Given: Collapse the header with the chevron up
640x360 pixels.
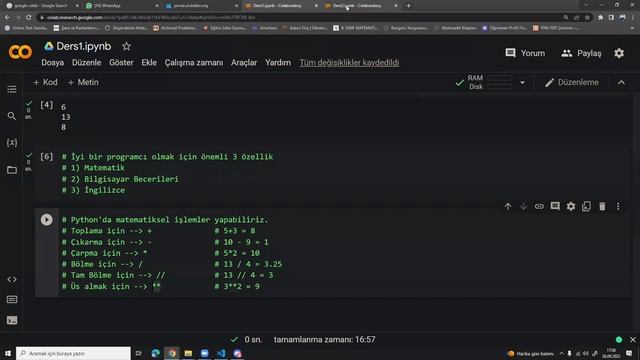Looking at the screenshot, I should click(x=621, y=82).
